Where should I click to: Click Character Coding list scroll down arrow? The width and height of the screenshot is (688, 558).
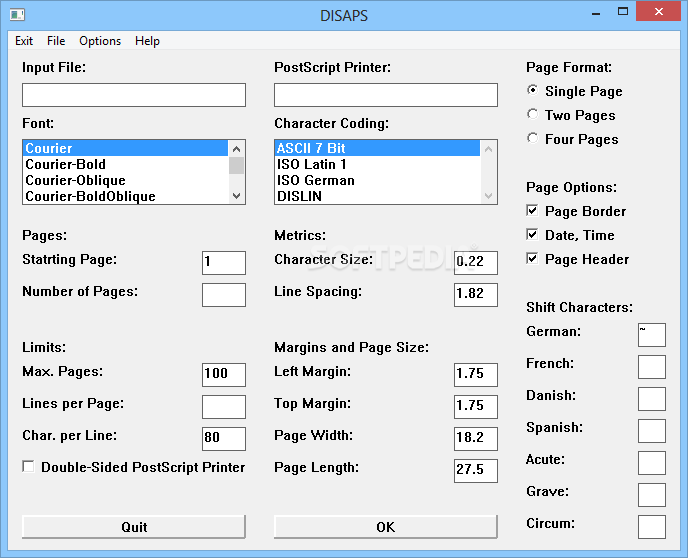(x=488, y=196)
